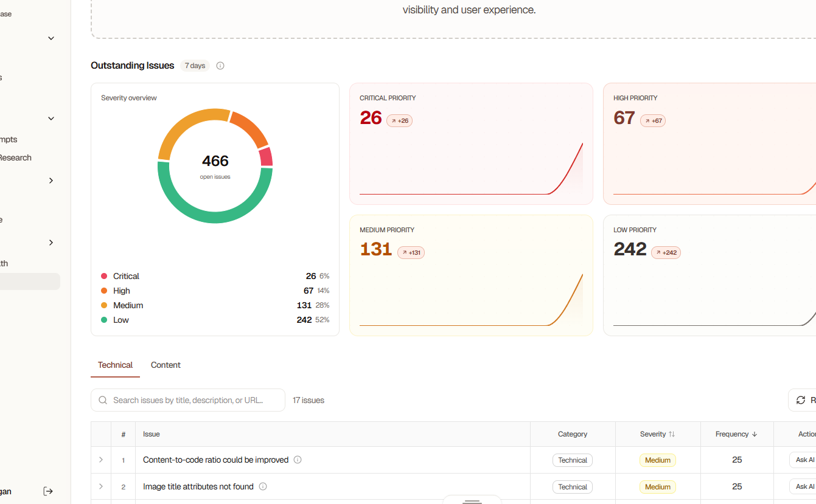Click the +26 trend badge on Critical Priority
816x504 pixels.
click(400, 120)
